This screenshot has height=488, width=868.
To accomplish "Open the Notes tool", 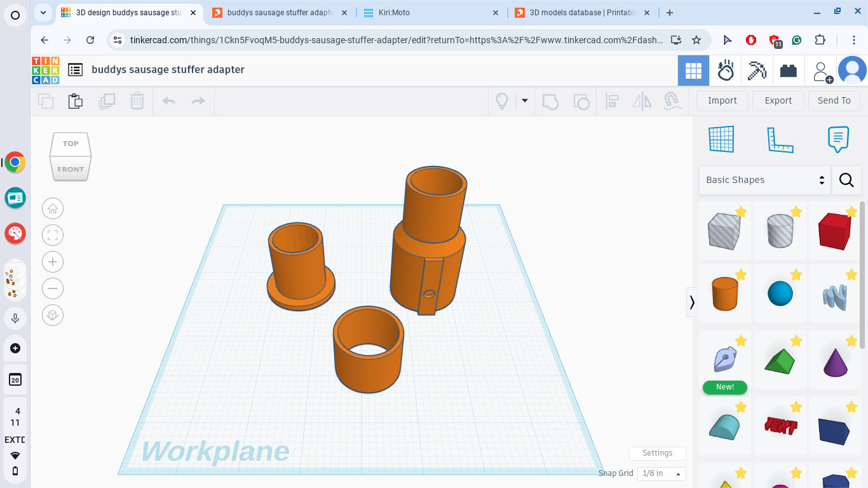I will pyautogui.click(x=838, y=139).
